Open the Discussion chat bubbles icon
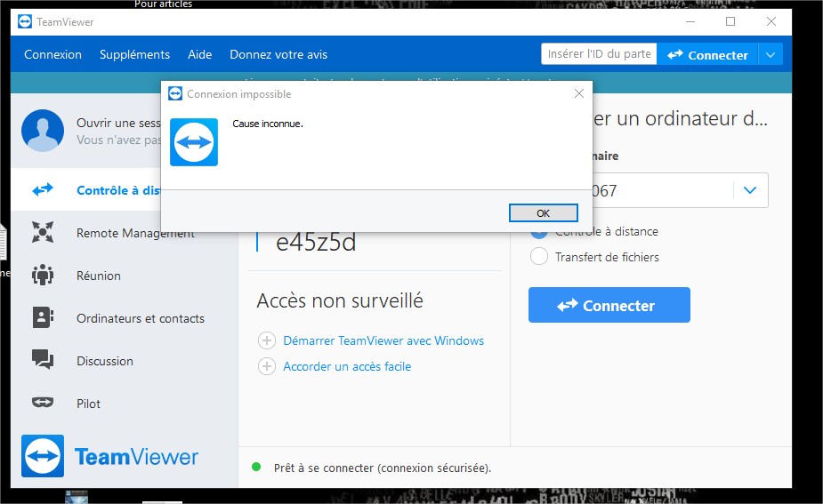The height and width of the screenshot is (504, 823). point(43,360)
